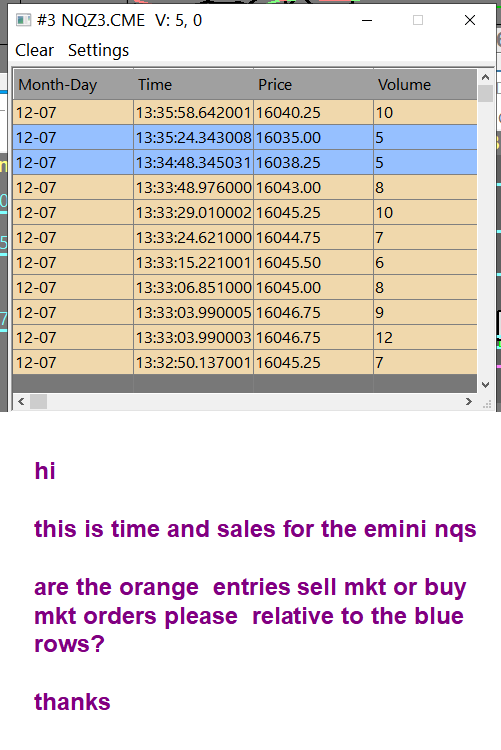Image resolution: width=501 pixels, height=750 pixels.
Task: Open the Settings menu
Action: (x=98, y=50)
